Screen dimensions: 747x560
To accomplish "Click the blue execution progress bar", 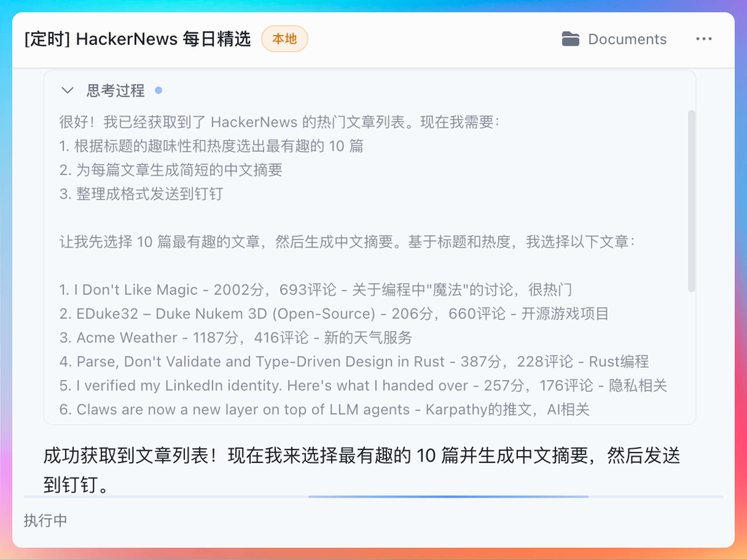I will point(448,496).
